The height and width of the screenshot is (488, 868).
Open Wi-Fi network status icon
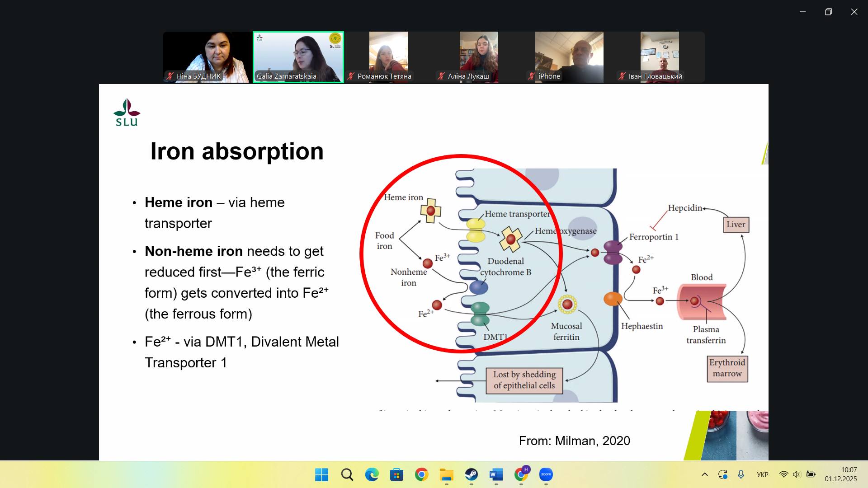(783, 474)
